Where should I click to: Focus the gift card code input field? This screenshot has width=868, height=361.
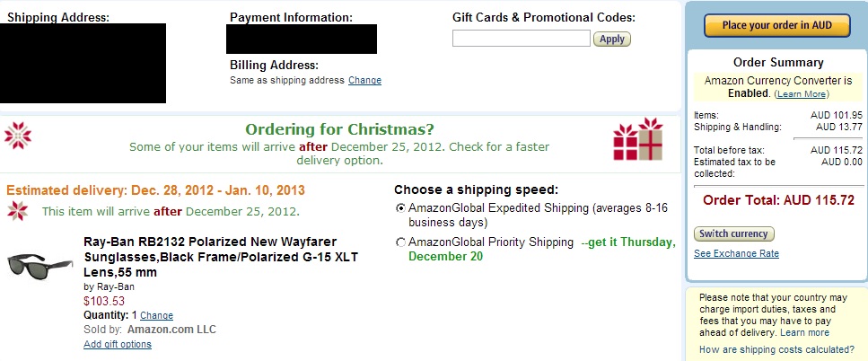coord(521,39)
